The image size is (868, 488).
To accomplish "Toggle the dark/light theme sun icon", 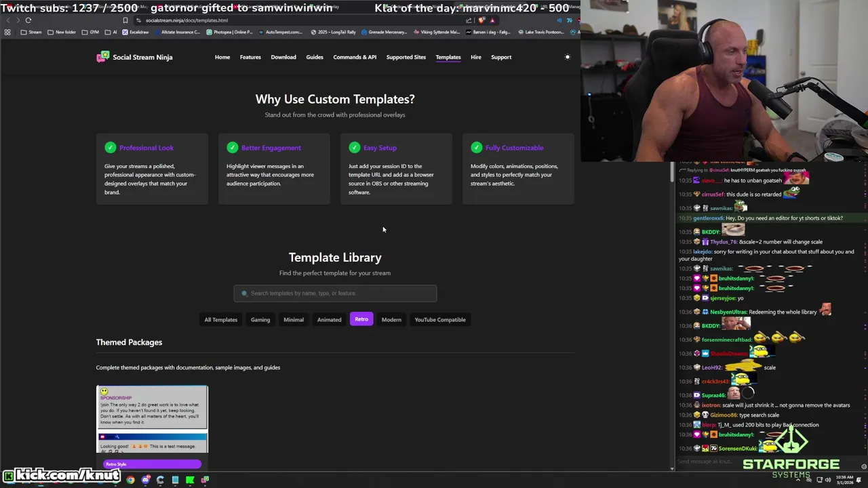I will point(568,57).
